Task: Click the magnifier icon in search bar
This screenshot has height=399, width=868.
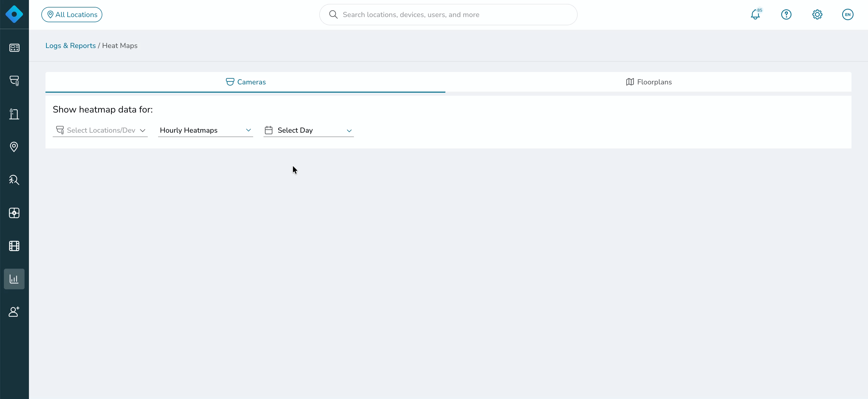Action: [x=333, y=14]
